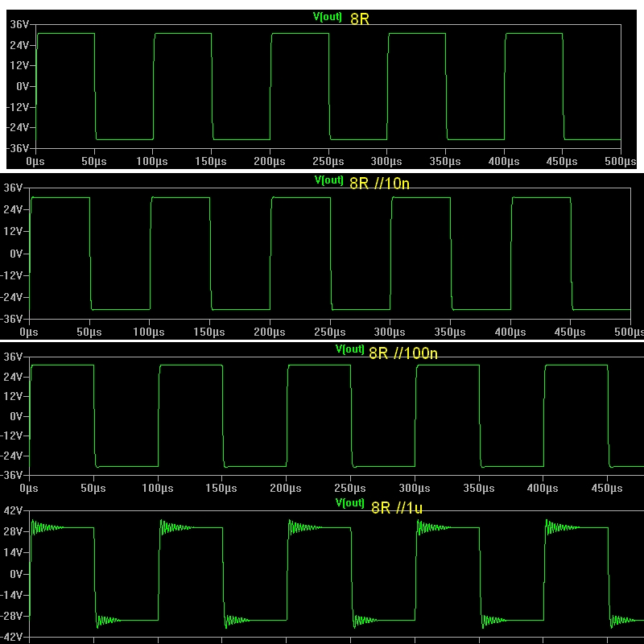Image resolution: width=644 pixels, height=644 pixels.
Task: Click the 42V axis label in the bottom plot
Action: click(13, 510)
